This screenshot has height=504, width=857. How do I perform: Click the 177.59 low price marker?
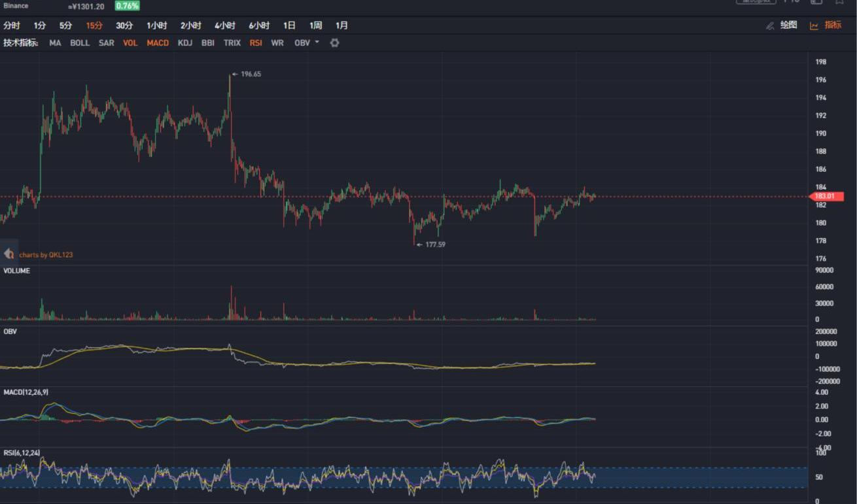[434, 244]
